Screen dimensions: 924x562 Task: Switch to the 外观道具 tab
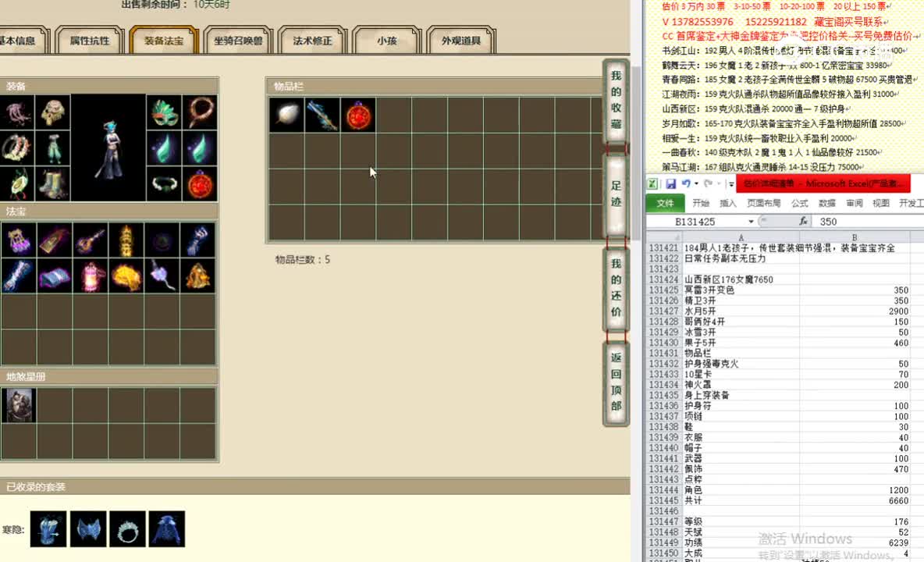click(460, 40)
